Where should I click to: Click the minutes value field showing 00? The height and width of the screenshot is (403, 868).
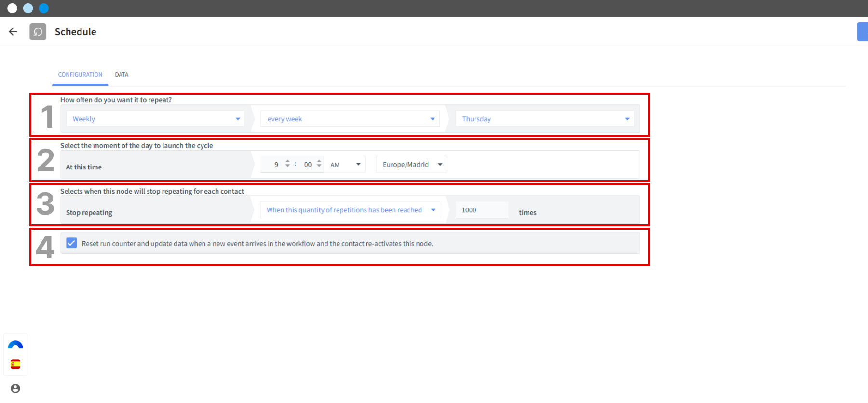(308, 165)
